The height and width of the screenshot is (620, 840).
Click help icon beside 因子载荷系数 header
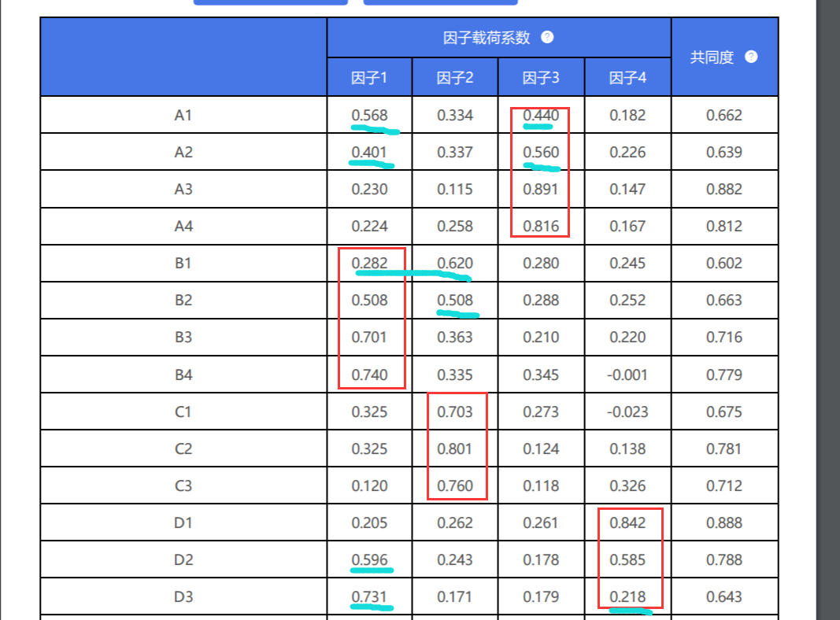click(547, 37)
